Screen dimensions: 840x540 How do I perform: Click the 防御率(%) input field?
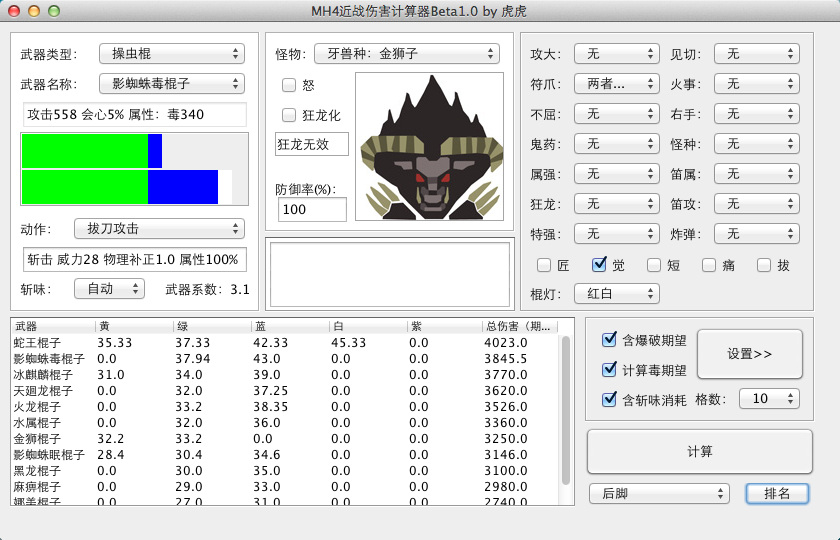coord(312,209)
